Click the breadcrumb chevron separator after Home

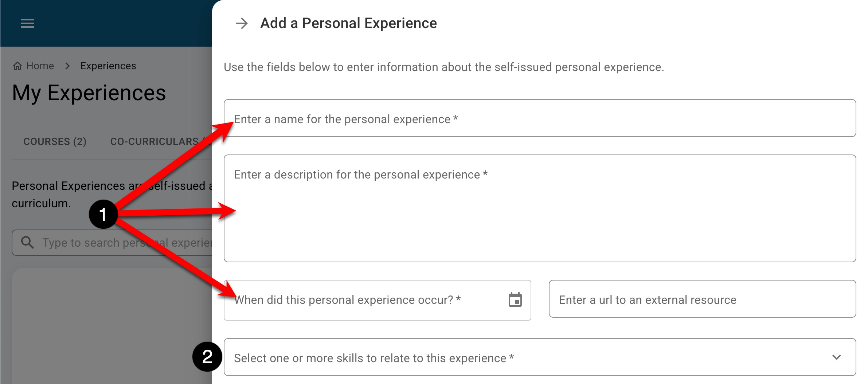pos(67,66)
